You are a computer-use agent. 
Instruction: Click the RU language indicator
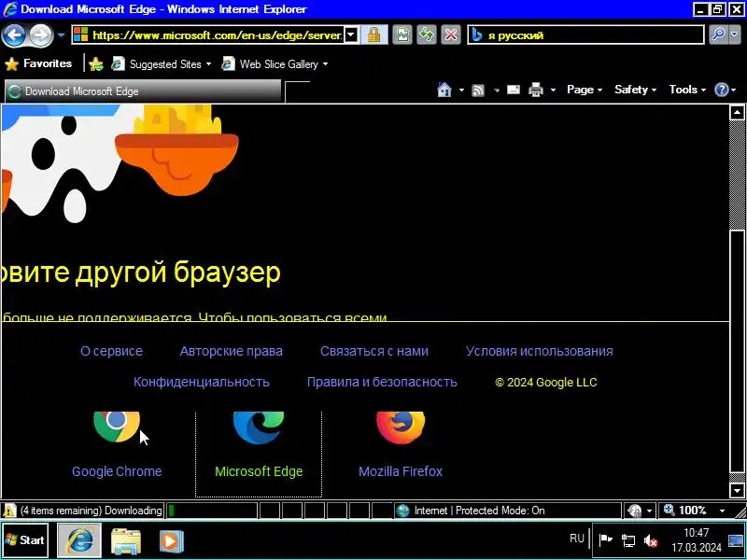coord(576,539)
